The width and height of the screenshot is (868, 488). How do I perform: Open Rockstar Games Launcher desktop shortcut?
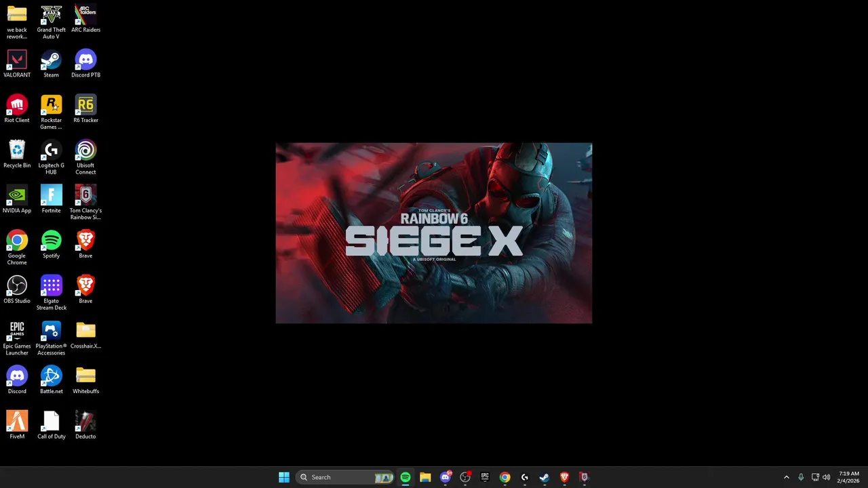pyautogui.click(x=51, y=112)
